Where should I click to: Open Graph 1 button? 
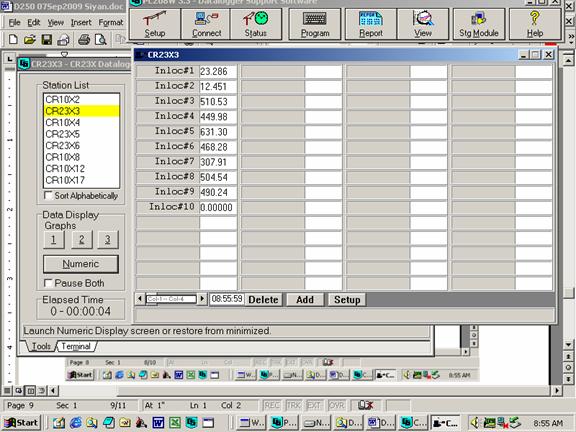(x=54, y=240)
